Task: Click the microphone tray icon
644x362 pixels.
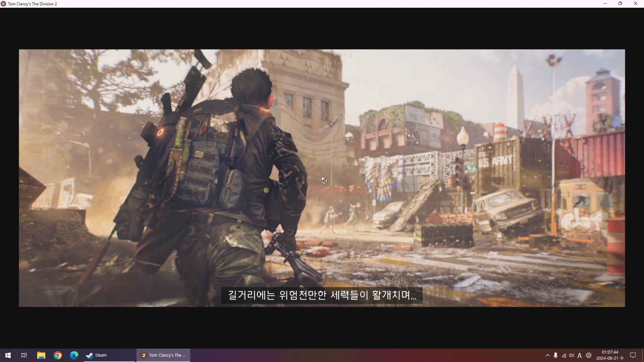Action: [x=556, y=355]
